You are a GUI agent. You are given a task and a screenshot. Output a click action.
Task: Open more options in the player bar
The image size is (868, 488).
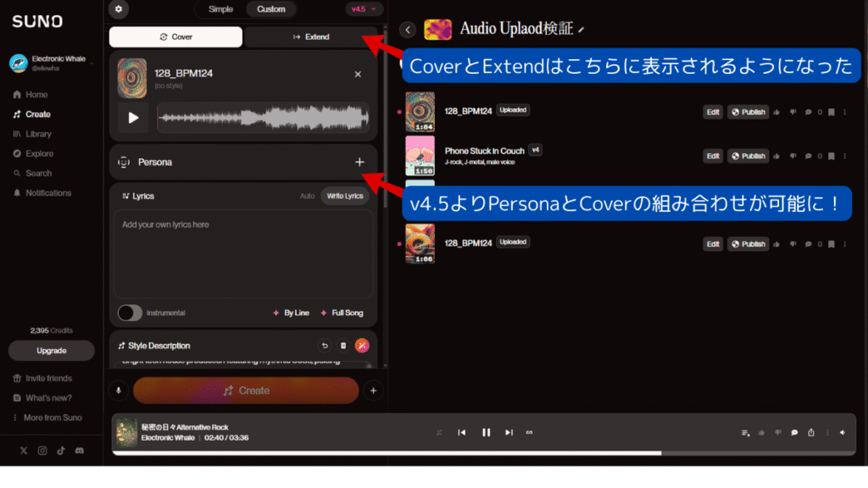827,433
